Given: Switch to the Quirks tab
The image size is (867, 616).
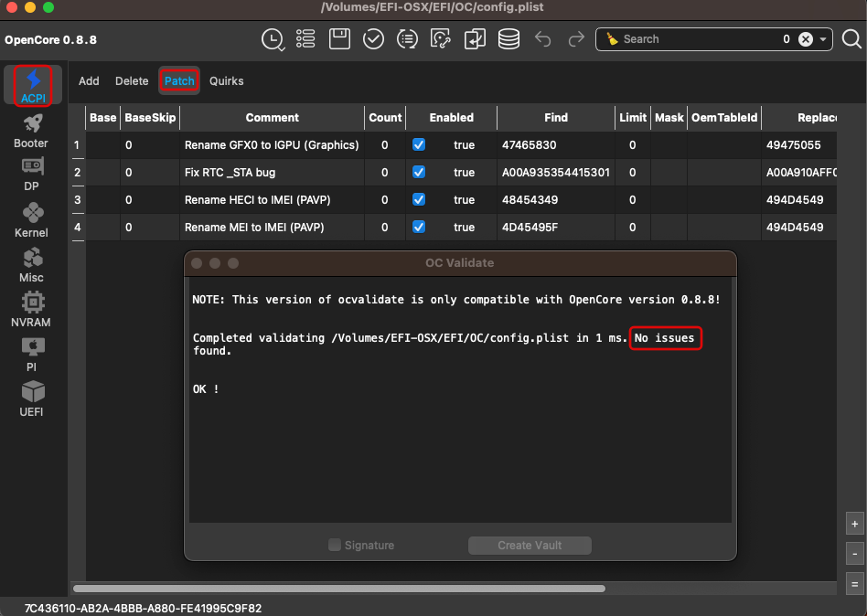Looking at the screenshot, I should (x=226, y=81).
